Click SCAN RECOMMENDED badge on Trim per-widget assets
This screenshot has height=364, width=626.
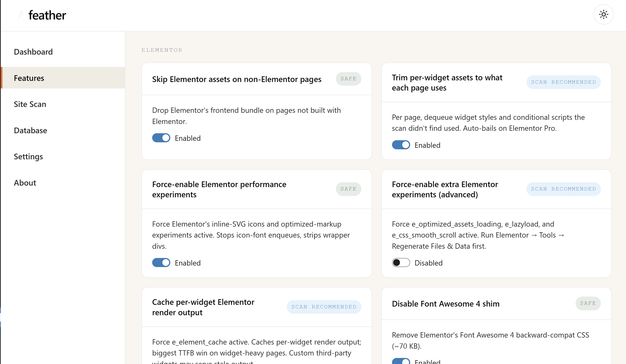tap(563, 82)
